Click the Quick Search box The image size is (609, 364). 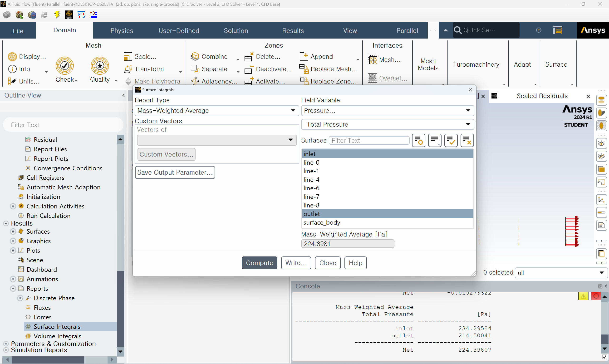point(486,30)
